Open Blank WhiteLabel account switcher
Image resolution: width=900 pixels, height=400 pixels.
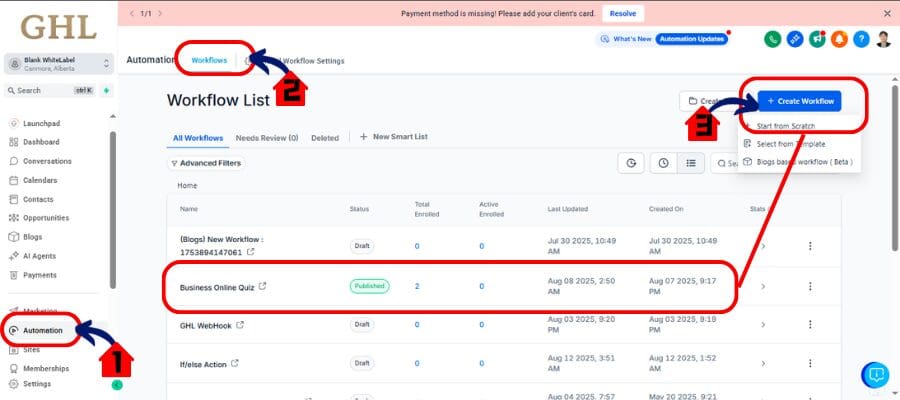(59, 64)
